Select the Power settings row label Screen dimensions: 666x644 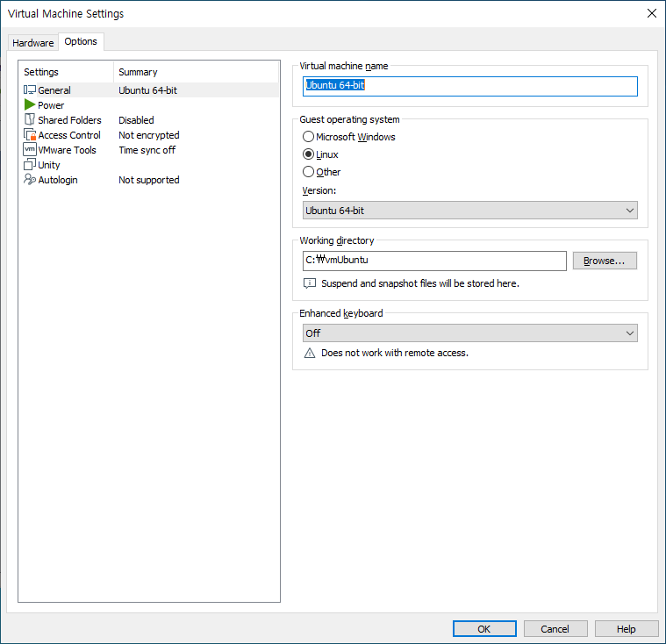point(51,105)
